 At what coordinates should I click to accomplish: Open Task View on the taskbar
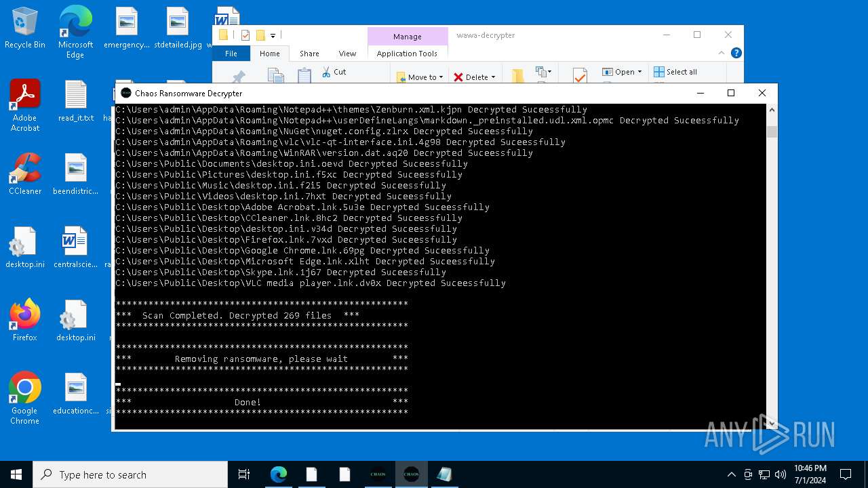(x=244, y=474)
